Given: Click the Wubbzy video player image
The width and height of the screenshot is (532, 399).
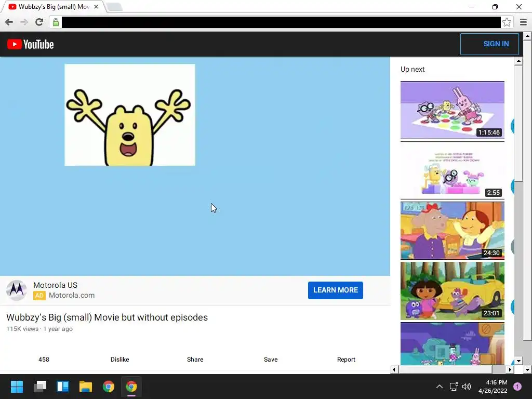Looking at the screenshot, I should (x=129, y=115).
